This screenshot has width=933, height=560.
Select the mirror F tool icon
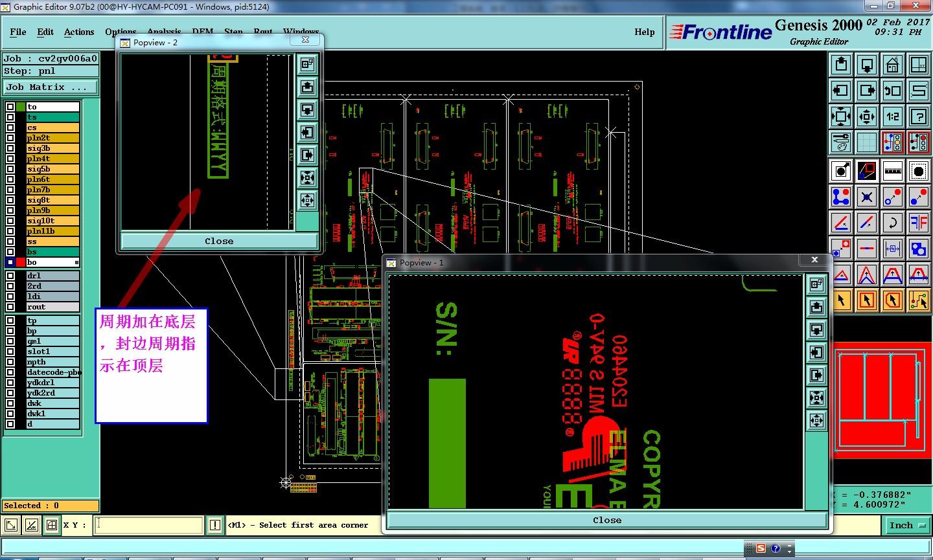click(x=919, y=223)
